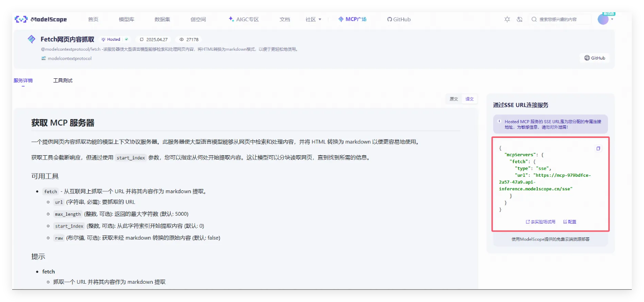This screenshot has width=644, height=302.
Task: Select the 服务详情 tab
Action: tap(23, 81)
